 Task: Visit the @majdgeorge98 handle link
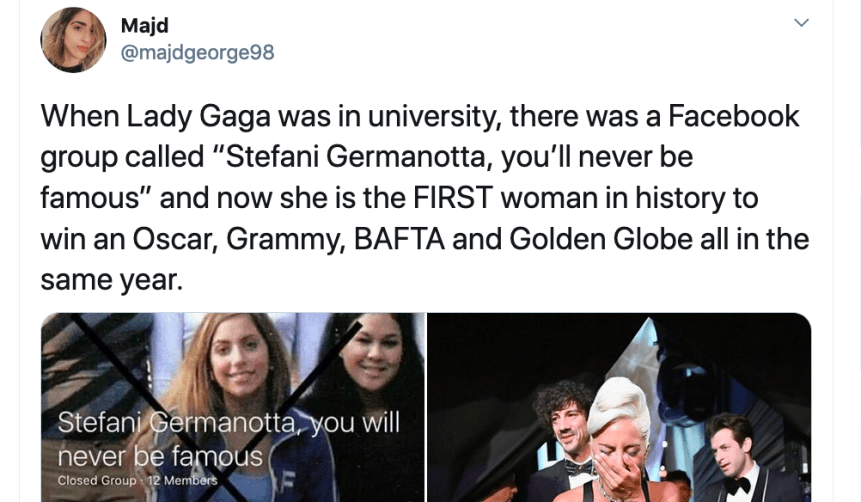(197, 52)
